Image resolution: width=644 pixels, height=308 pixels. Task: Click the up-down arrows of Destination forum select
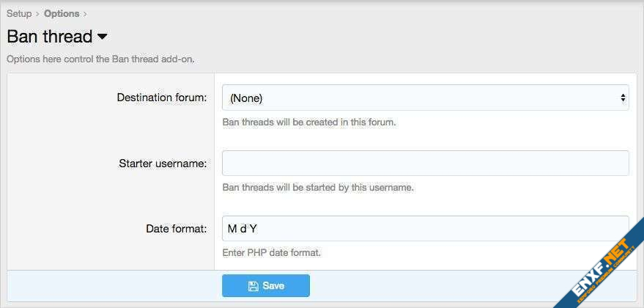[623, 98]
